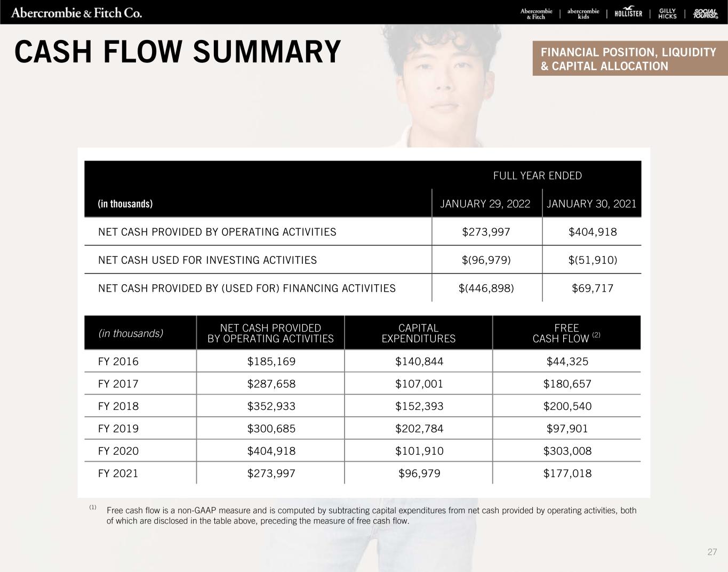
Task: Click the Cash Flow Summary title
Action: point(178,52)
